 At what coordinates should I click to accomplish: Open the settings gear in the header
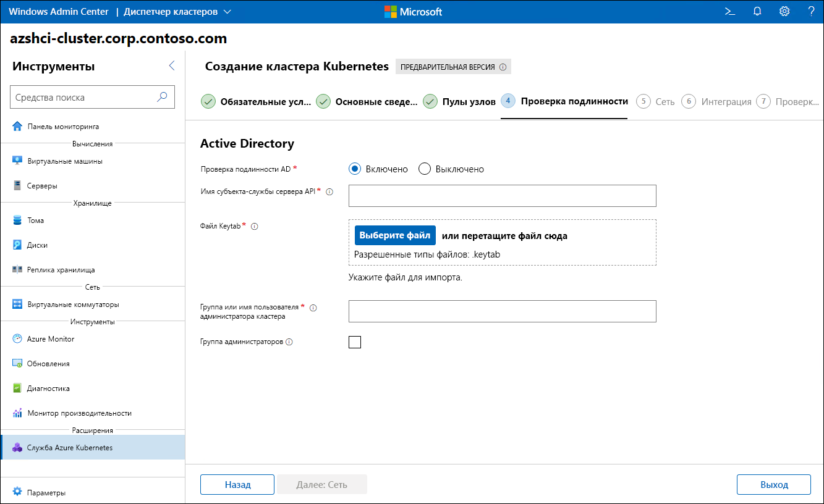tap(784, 11)
